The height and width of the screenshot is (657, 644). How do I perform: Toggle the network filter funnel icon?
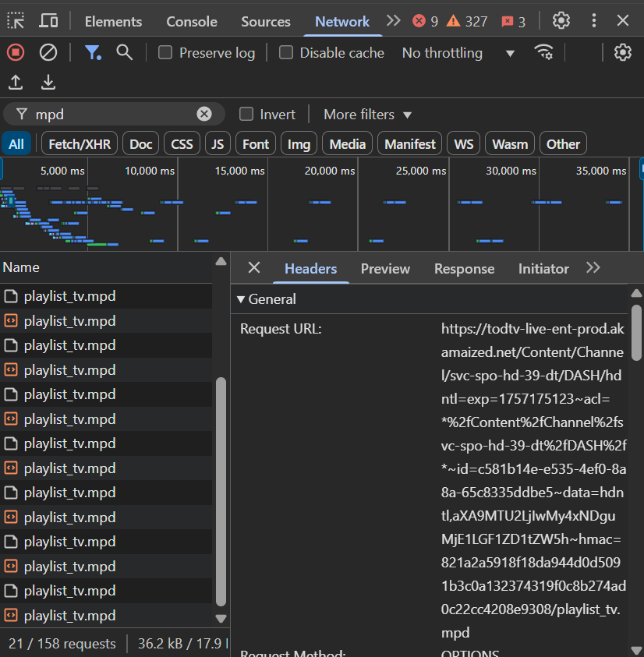(x=94, y=52)
